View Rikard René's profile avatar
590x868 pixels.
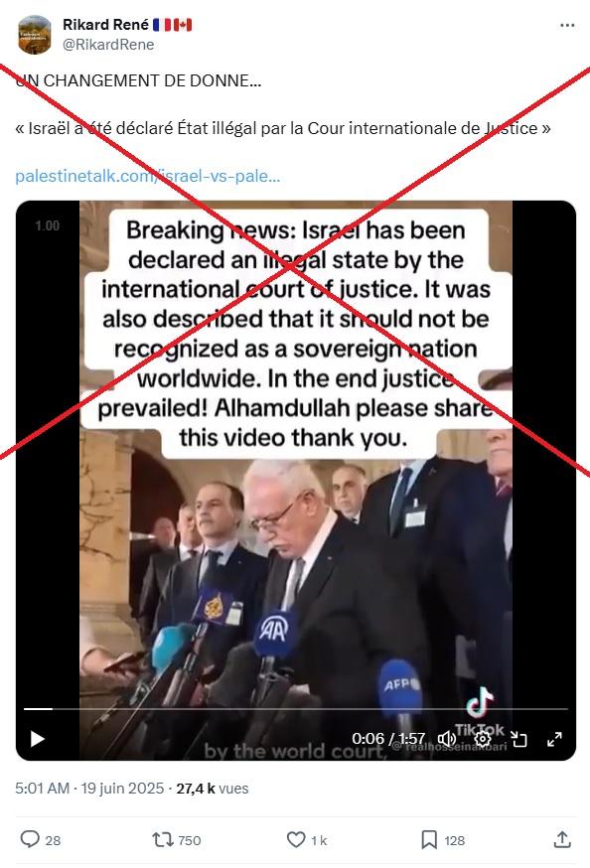click(x=35, y=35)
